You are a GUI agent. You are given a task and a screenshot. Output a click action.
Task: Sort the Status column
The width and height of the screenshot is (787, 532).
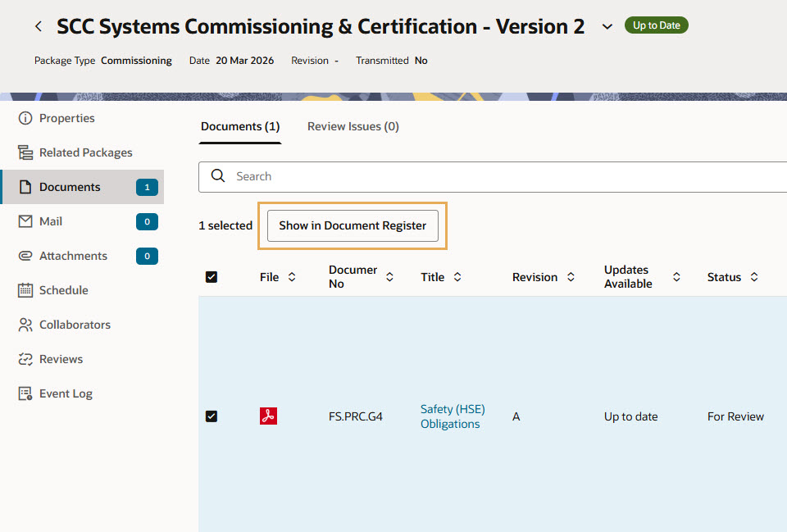pyautogui.click(x=753, y=277)
